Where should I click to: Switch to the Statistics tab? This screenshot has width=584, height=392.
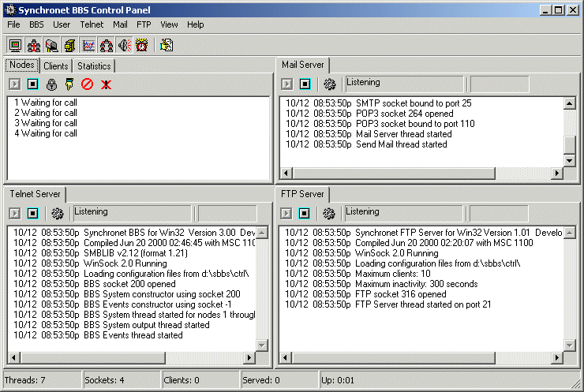pos(95,66)
